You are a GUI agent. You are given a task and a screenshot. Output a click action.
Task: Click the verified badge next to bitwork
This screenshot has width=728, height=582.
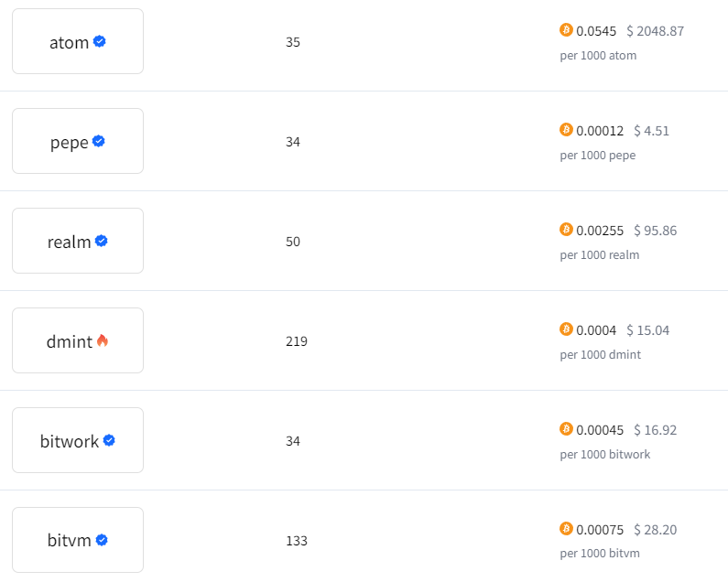click(x=109, y=440)
